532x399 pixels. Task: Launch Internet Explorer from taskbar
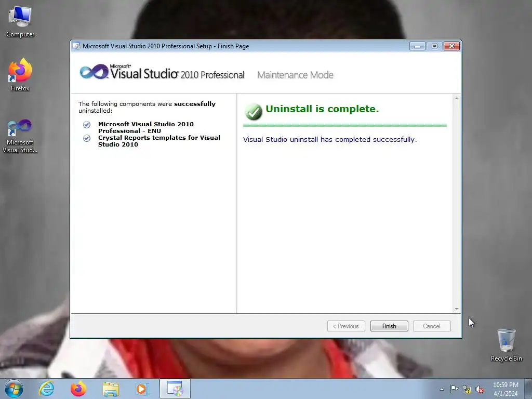[x=46, y=389]
